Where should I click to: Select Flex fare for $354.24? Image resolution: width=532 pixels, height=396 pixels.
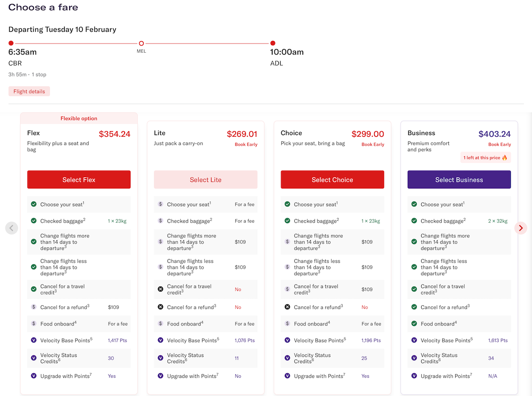coord(78,179)
